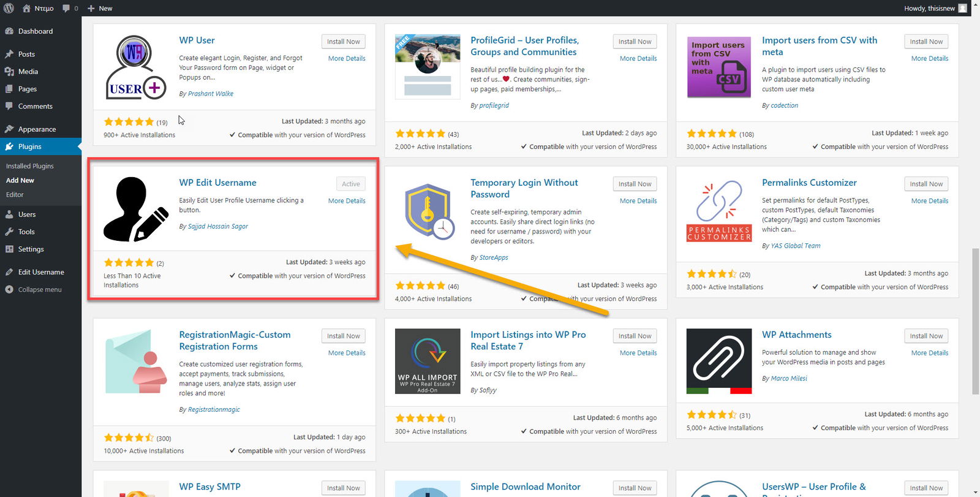Click the Media icon in sidebar

pyautogui.click(x=9, y=72)
